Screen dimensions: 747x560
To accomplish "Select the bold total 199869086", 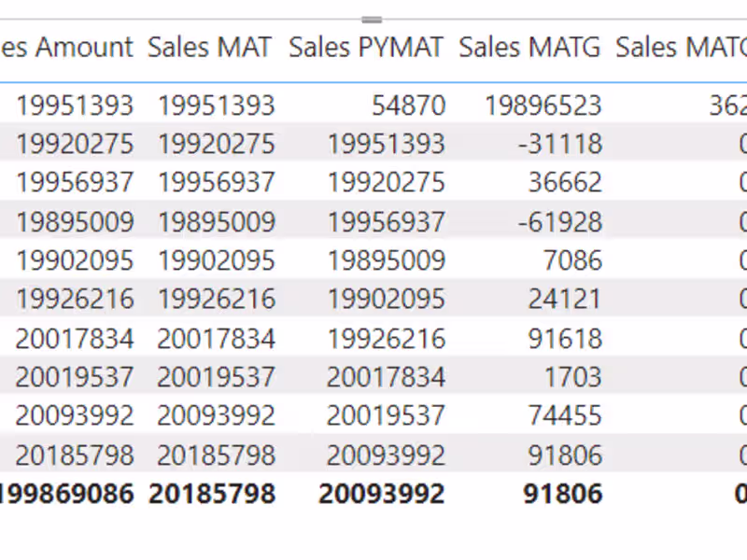I will pos(67,494).
